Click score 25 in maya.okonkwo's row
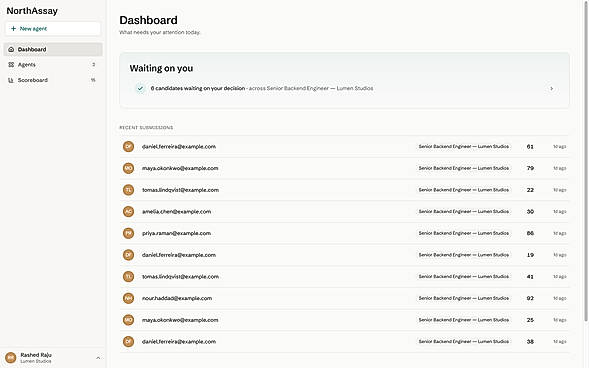This screenshot has height=368, width=589. (530, 320)
